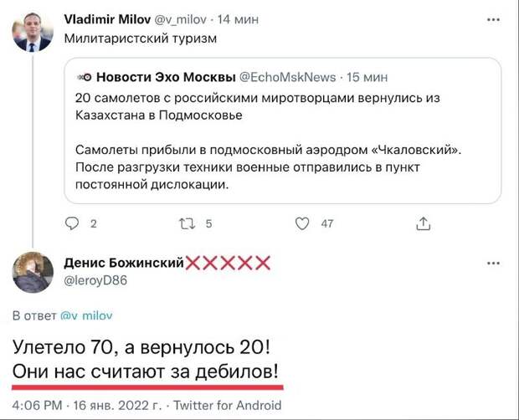Click Новости Эхо Москвы account name
This screenshot has height=420, width=519.
pyautogui.click(x=166, y=77)
